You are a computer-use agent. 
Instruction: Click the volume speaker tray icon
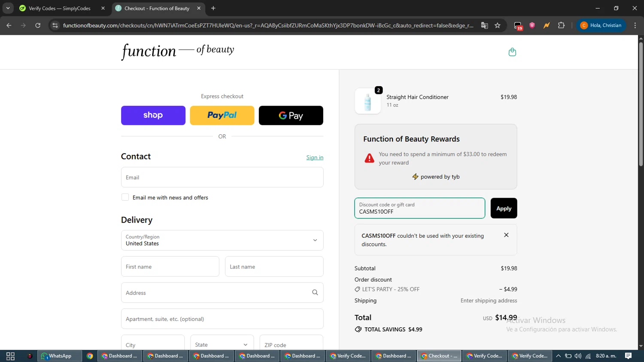click(578, 356)
